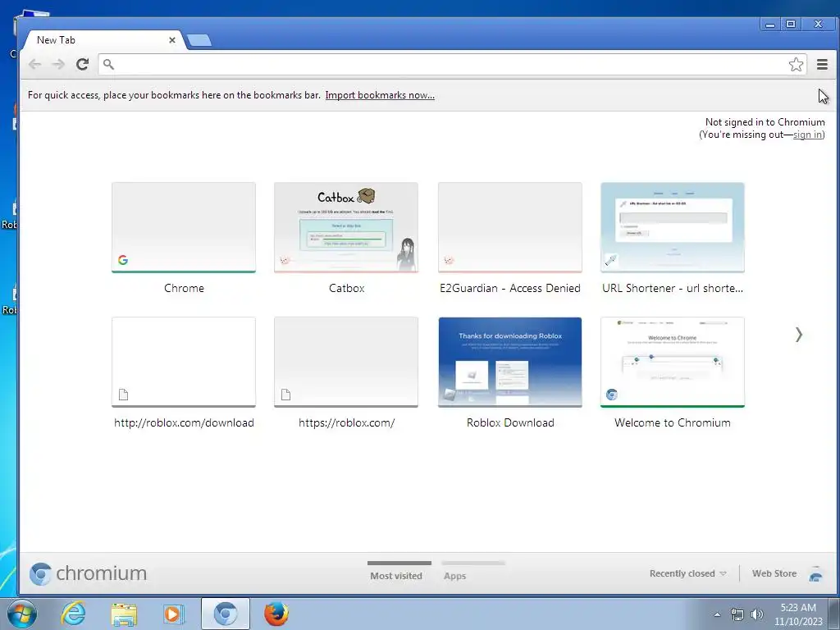The height and width of the screenshot is (630, 840).
Task: Open the Chromium hamburger menu
Action: pos(822,64)
